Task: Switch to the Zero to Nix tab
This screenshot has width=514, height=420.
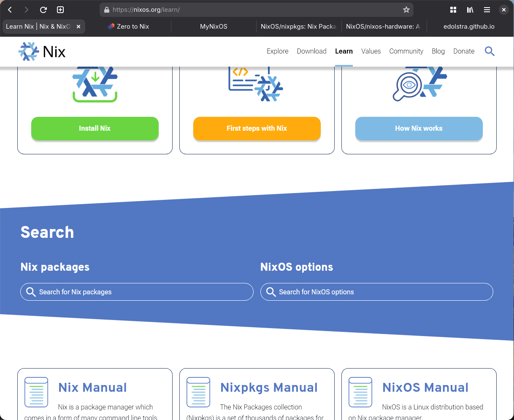Action: pyautogui.click(x=129, y=27)
